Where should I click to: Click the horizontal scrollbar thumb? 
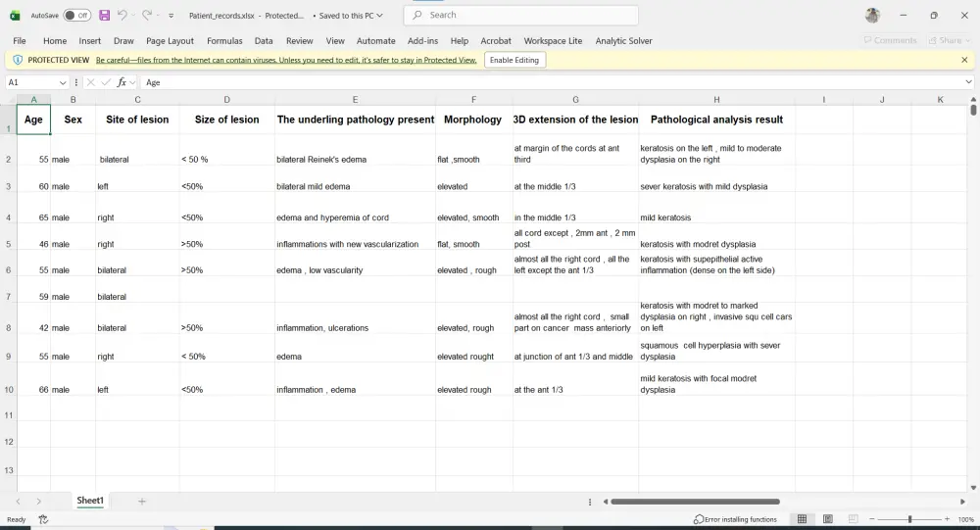695,502
